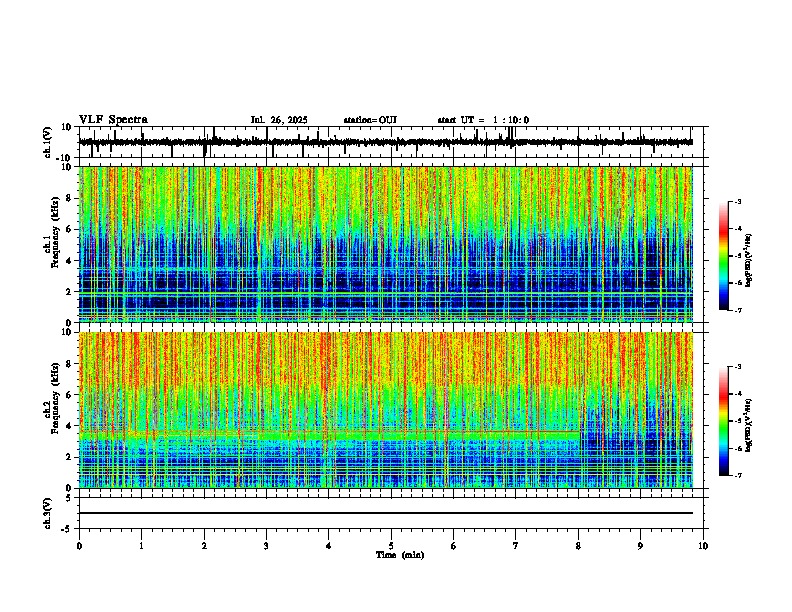This screenshot has width=792, height=612.
Task: Click the time axis tick label "5"
Action: tap(391, 546)
